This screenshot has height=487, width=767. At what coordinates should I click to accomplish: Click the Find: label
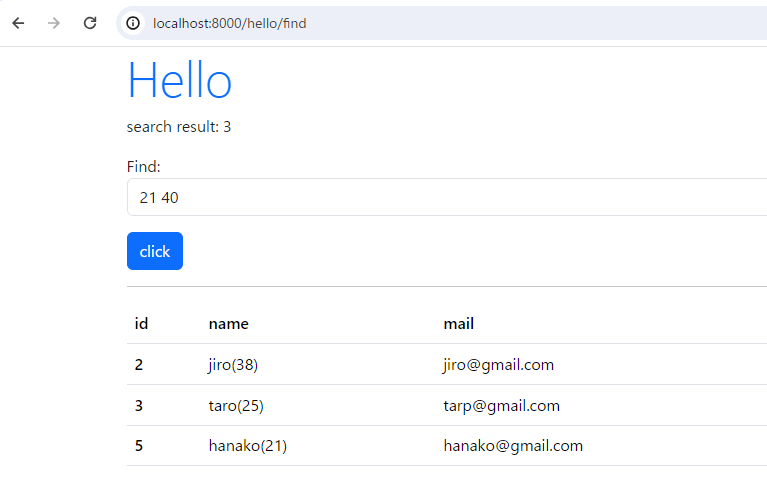[x=143, y=167]
